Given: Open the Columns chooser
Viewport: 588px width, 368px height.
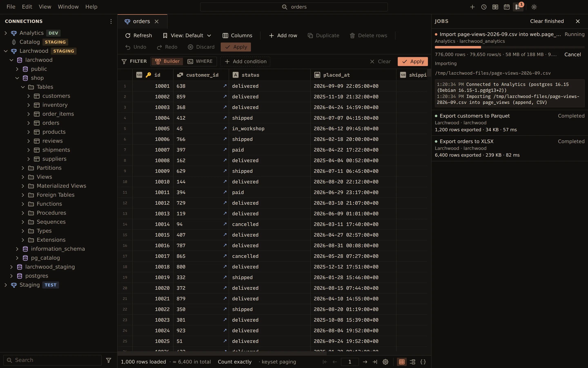Looking at the screenshot, I should 237,36.
